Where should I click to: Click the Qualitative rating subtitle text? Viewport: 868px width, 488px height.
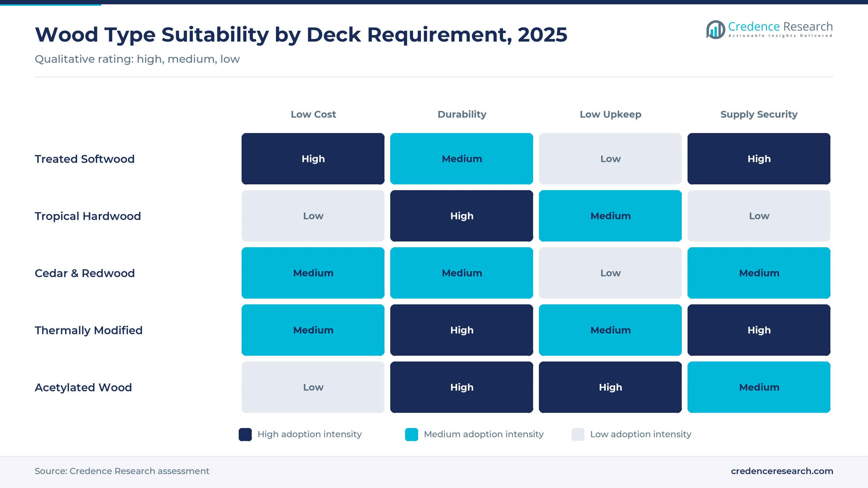click(137, 59)
